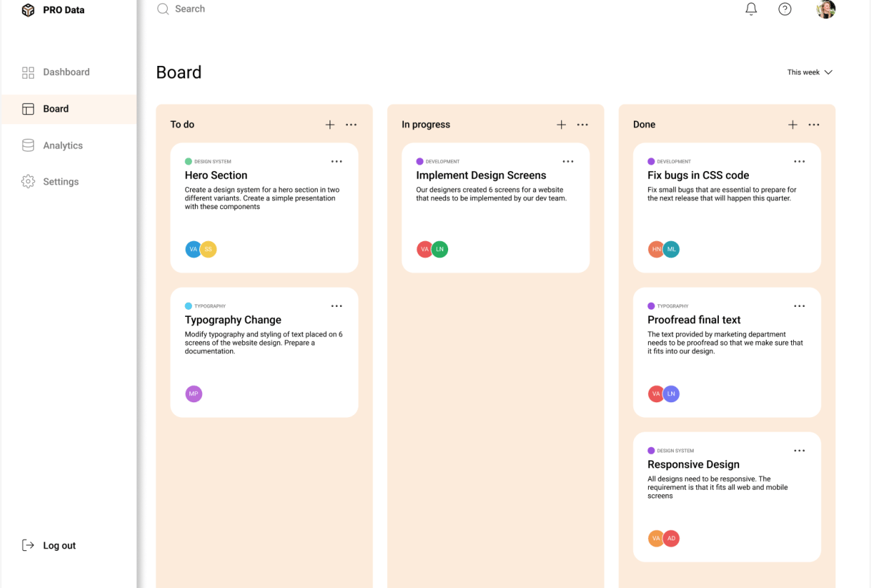The width and height of the screenshot is (871, 588).
Task: Open the Dashboard sidebar icon
Action: tap(28, 72)
